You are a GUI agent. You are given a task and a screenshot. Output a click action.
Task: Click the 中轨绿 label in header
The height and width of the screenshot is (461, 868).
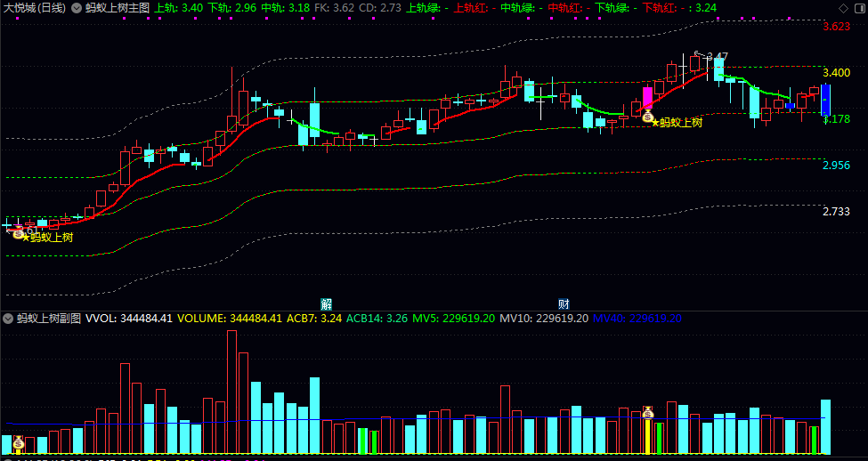518,8
